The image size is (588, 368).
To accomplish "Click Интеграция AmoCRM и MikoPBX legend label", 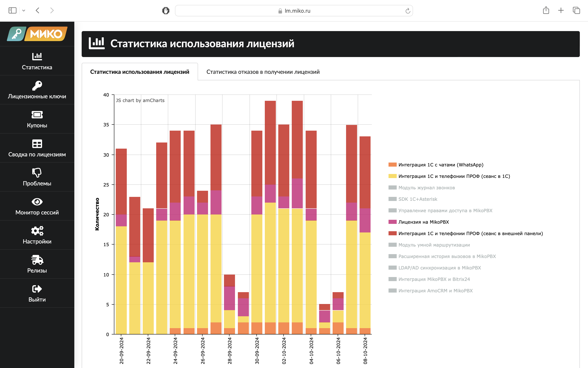I will [x=435, y=291].
